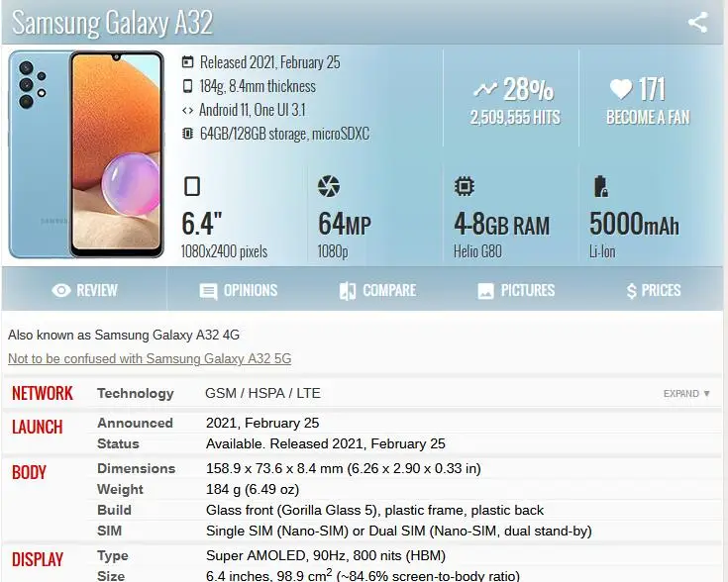Click the SIM spec label

point(109,531)
